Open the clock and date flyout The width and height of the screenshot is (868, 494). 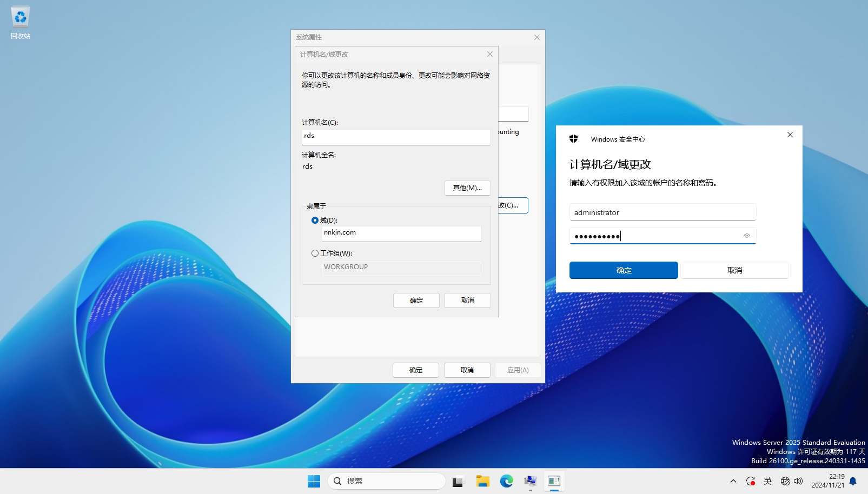pos(827,481)
